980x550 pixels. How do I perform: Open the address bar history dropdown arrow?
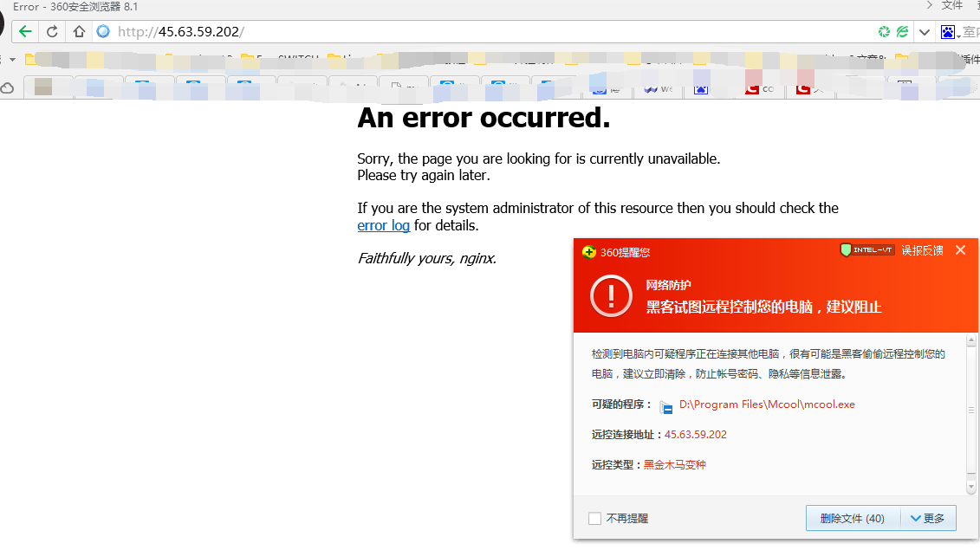925,32
